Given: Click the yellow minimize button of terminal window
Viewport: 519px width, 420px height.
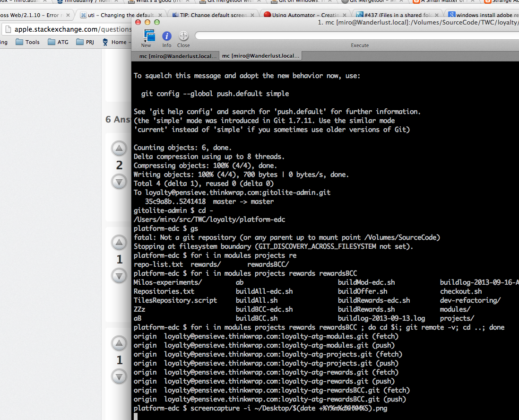Looking at the screenshot, I should click(147, 22).
